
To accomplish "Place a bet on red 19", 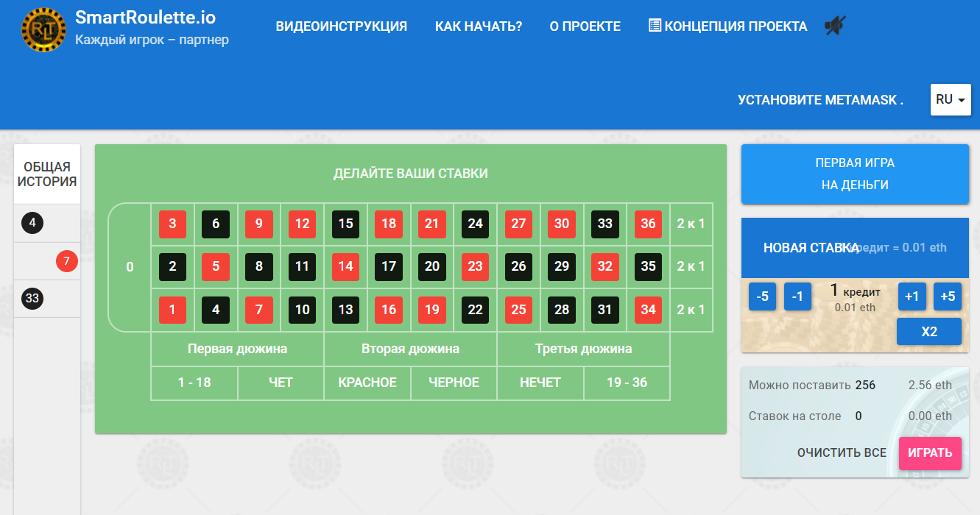I will coord(432,310).
